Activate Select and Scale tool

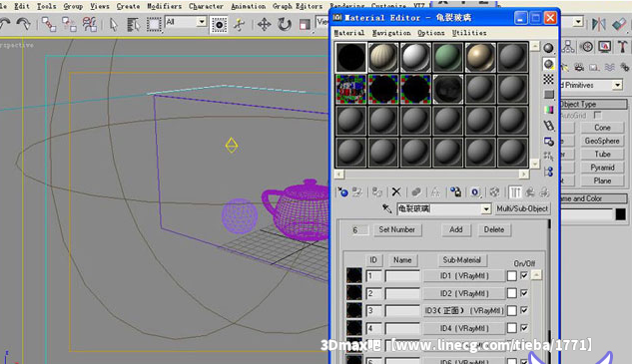[305, 25]
